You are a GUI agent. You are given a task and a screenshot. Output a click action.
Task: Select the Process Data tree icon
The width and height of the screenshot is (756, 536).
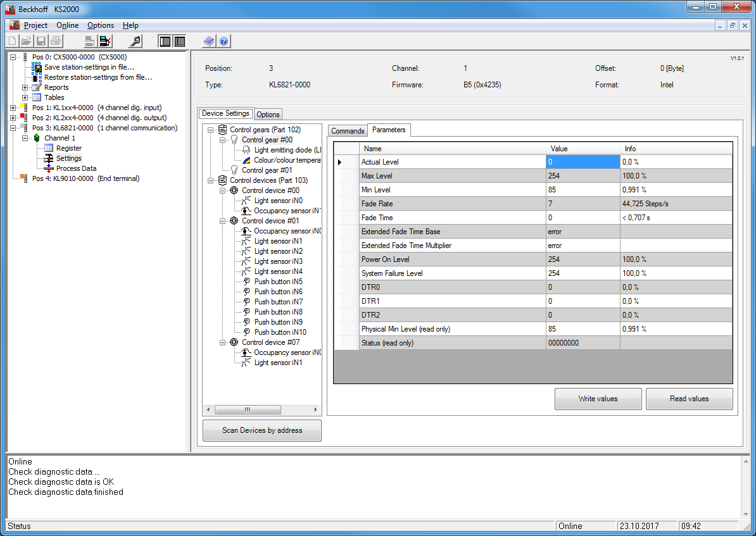[x=49, y=168]
